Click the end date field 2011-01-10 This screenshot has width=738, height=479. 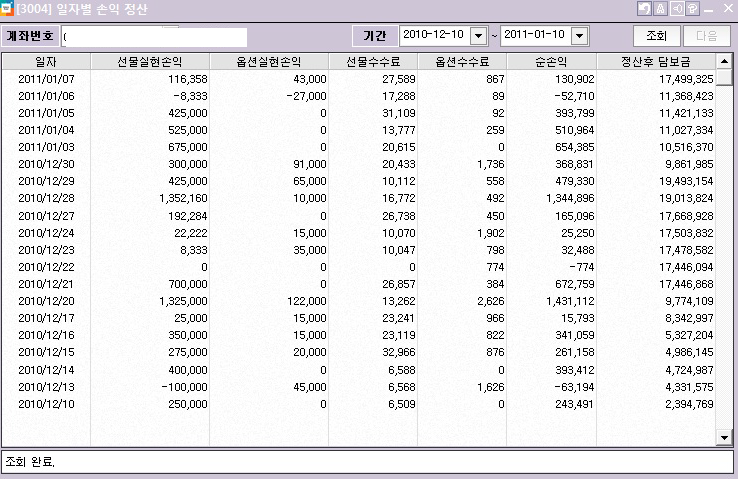pos(536,36)
